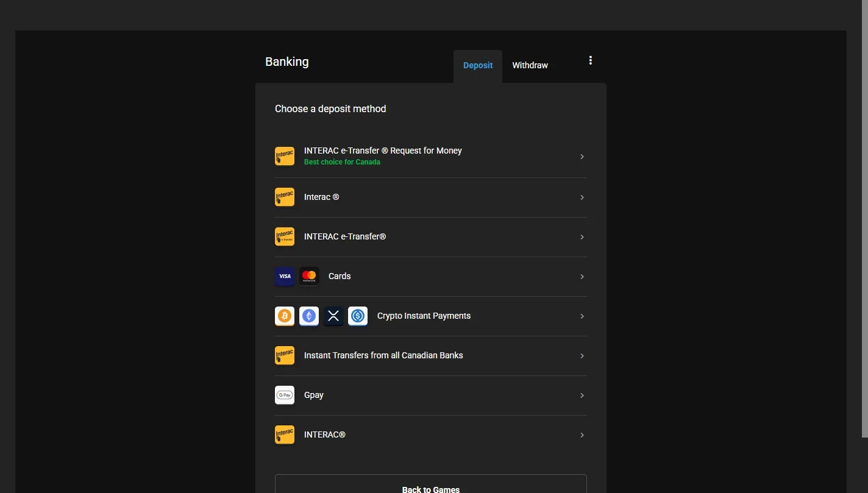The width and height of the screenshot is (868, 493).
Task: Click 'Choose a deposit method' heading
Action: point(330,109)
